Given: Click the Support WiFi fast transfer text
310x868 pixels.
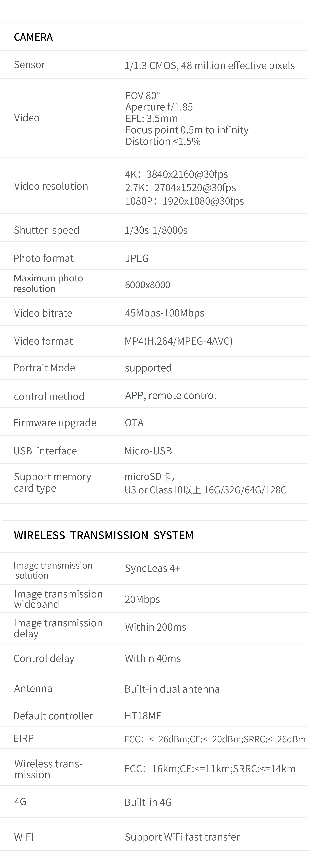Looking at the screenshot, I should (182, 837).
